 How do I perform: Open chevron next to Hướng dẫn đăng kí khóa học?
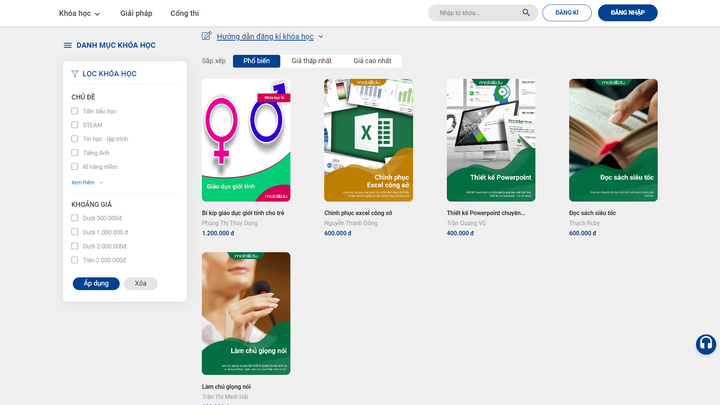321,37
